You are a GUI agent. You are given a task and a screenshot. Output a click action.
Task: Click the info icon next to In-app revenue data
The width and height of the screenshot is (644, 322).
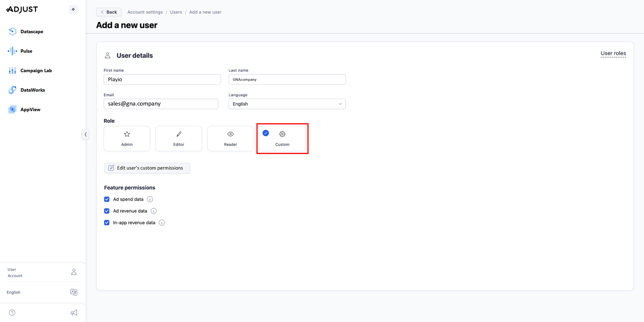pyautogui.click(x=162, y=223)
